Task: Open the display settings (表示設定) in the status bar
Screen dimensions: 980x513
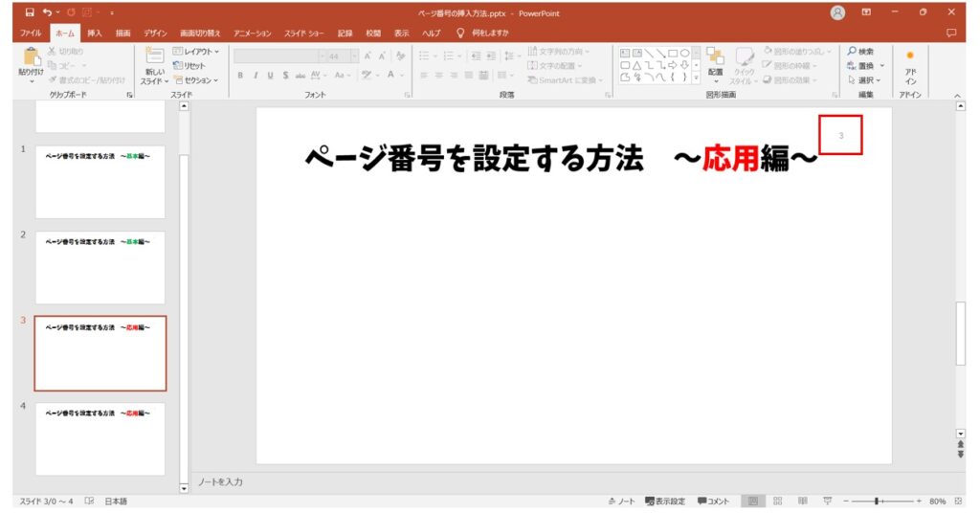Action: click(665, 502)
